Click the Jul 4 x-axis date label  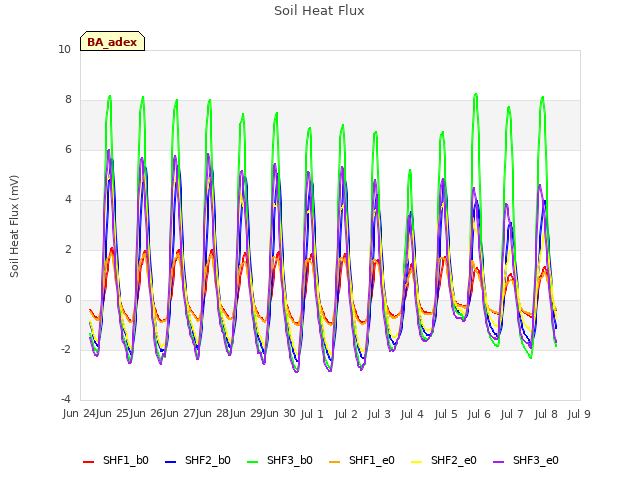coord(412,414)
